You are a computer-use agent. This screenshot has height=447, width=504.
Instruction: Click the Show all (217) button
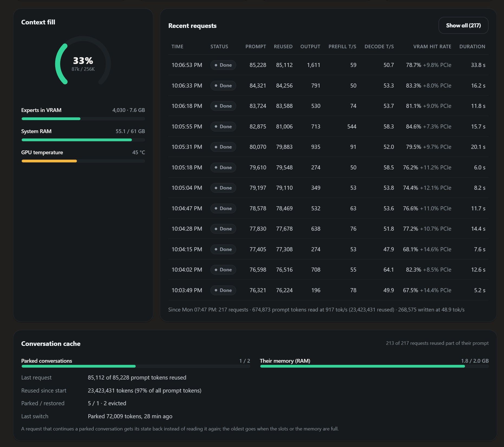[x=463, y=25]
